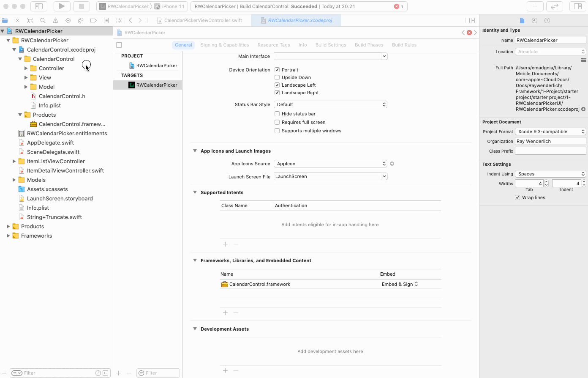Change Embed & Sign option for CalendarControl.framework
Viewport: 588px width, 378px height.
[400, 284]
